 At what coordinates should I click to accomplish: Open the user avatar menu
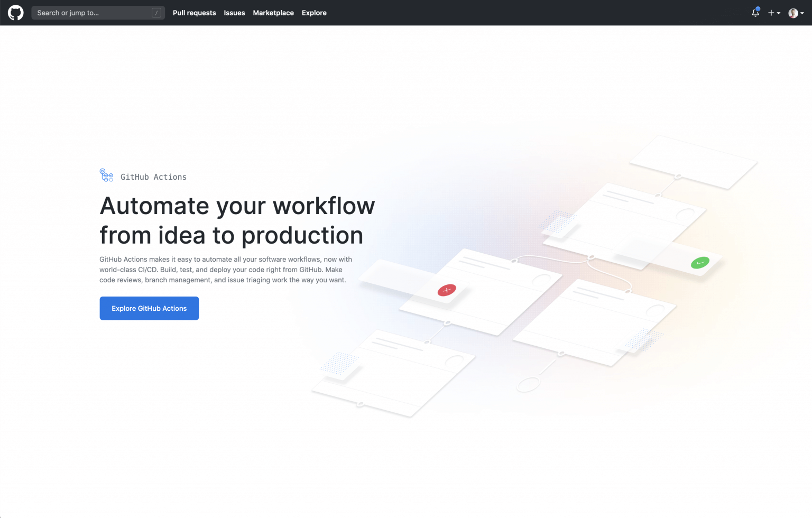(796, 13)
